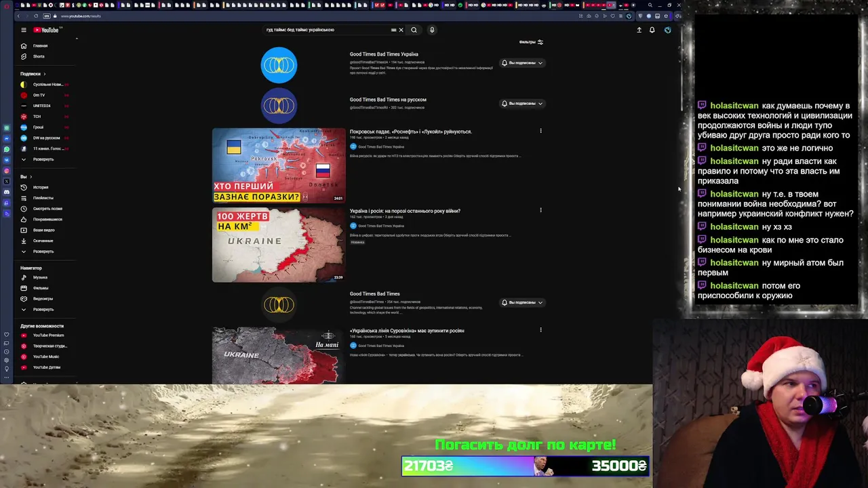Viewport: 868px width, 488px height.
Task: Click Good Times Bad Times на русском avatar
Action: (x=279, y=106)
